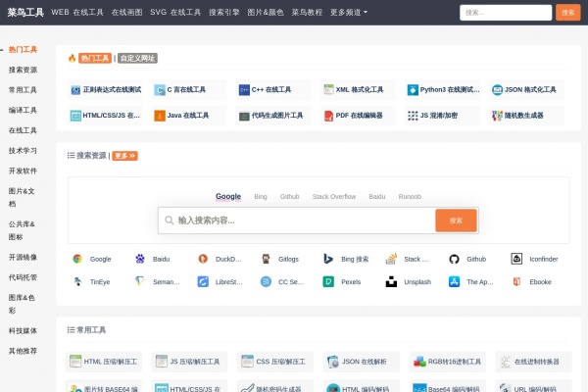Select the Github search engine tab
This screenshot has height=392, width=588.
(290, 196)
